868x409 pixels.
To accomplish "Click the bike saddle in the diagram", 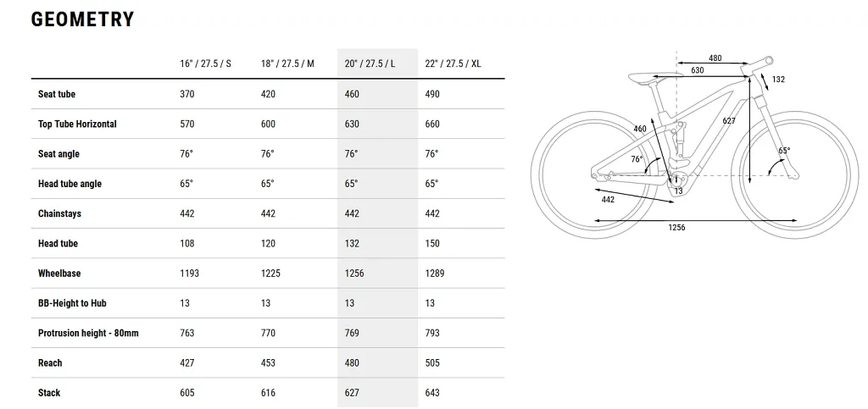I will 645,78.
